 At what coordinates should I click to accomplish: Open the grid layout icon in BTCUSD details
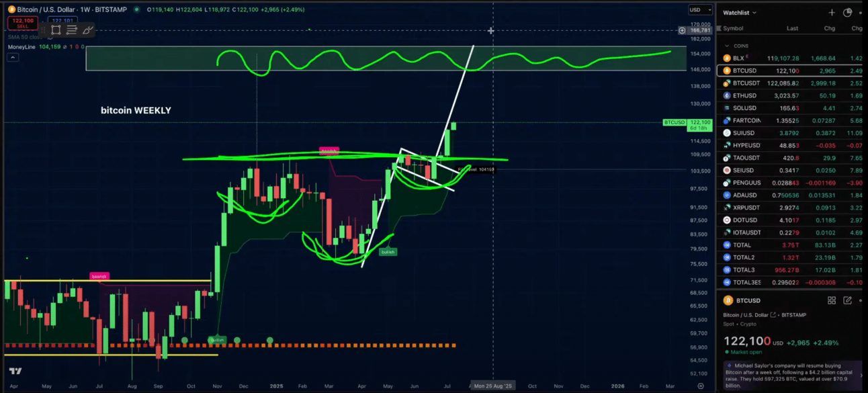(x=832, y=300)
